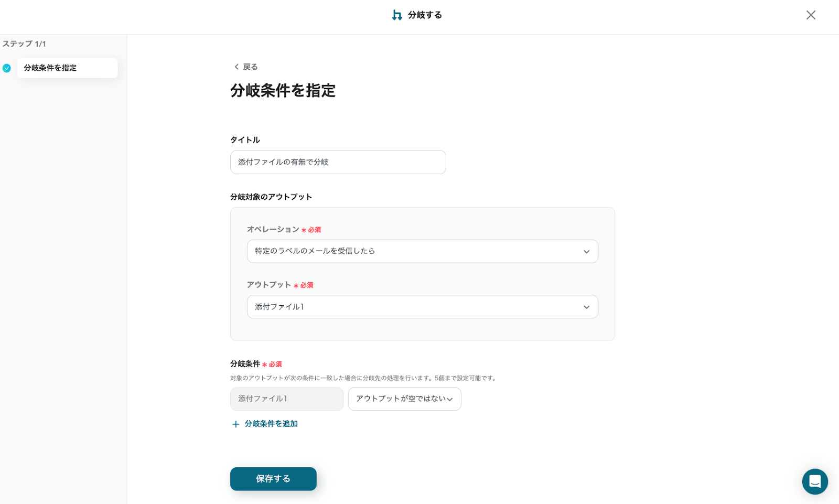Close the 分岐する settings panel
This screenshot has width=839, height=504.
point(811,15)
